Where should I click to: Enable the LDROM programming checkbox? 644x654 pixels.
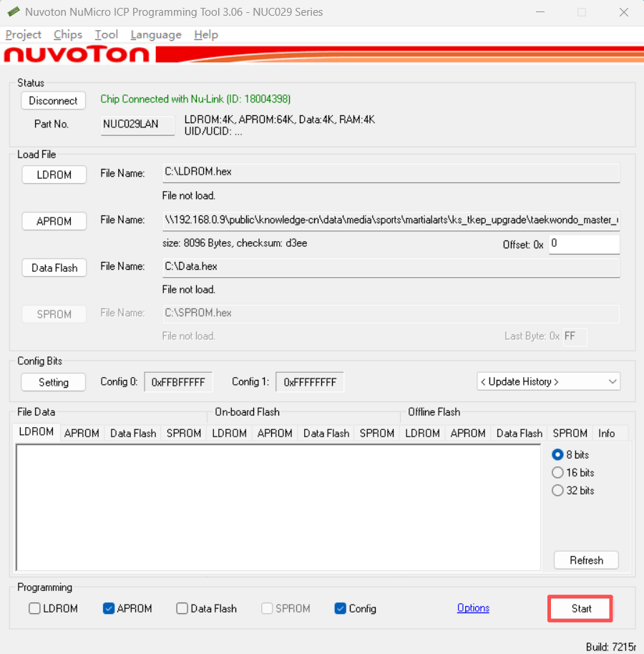click(35, 609)
